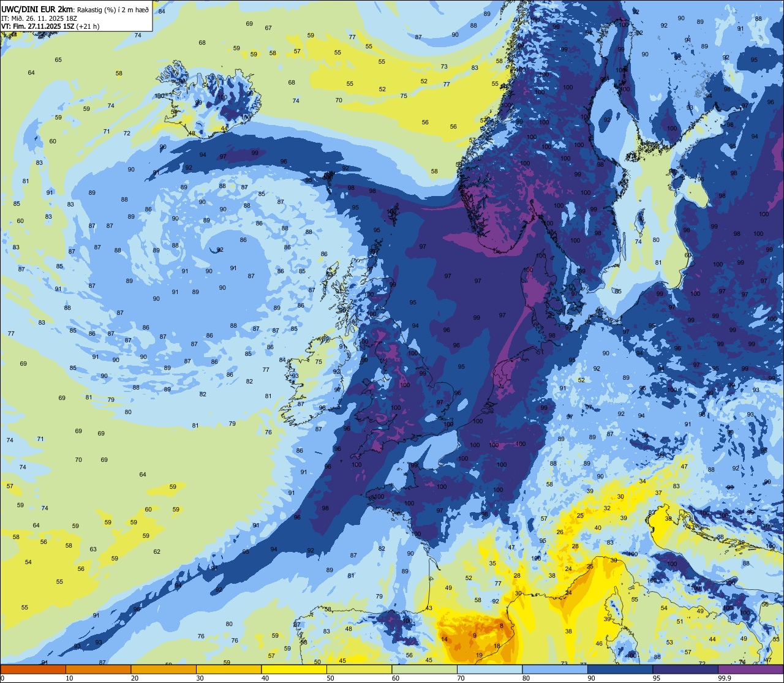
Task: Click the legend swatch between 50 and 60
Action: tap(359, 669)
